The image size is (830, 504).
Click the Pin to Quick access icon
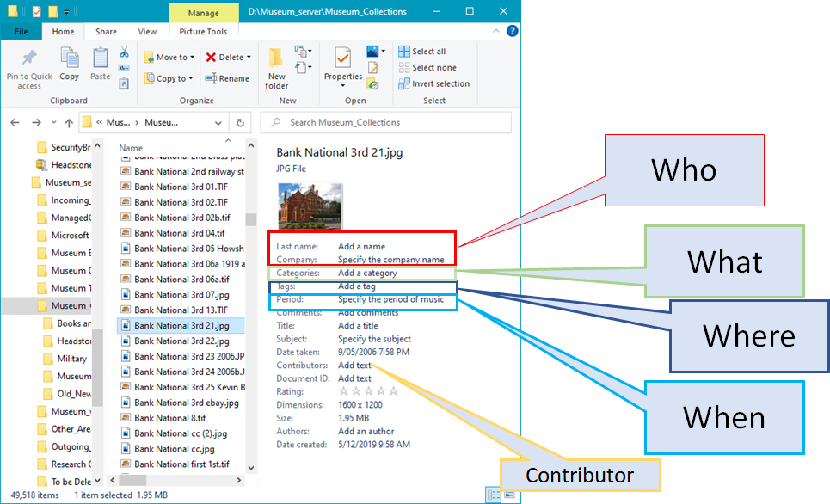coord(28,57)
